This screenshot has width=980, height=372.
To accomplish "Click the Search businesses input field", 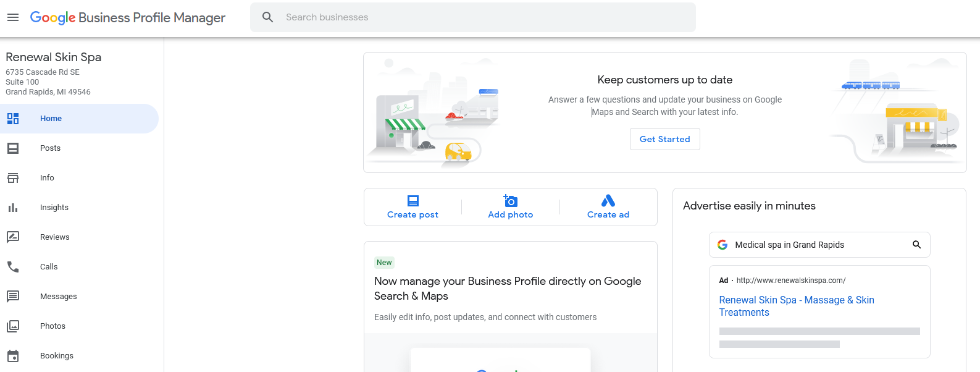I will 473,17.
